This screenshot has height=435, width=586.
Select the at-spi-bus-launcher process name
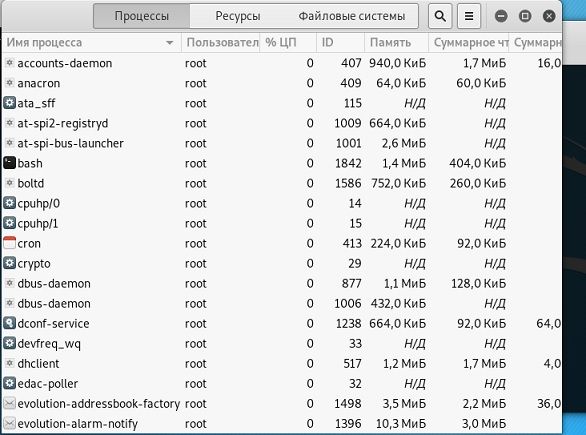click(x=70, y=143)
